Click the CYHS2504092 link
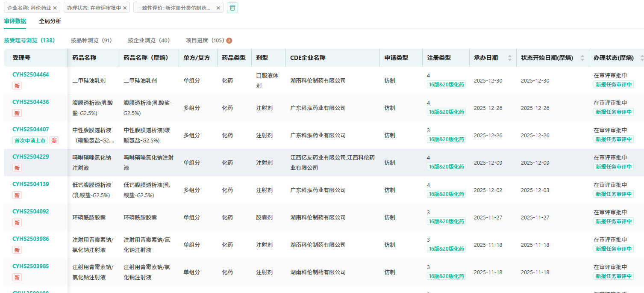 (31, 211)
